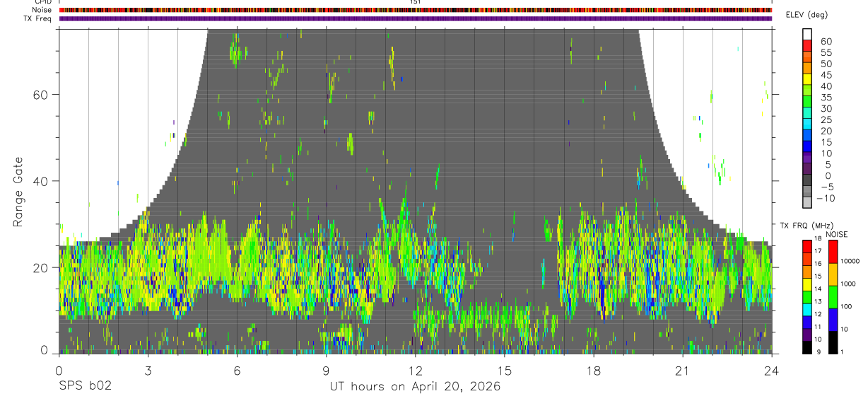The height and width of the screenshot is (401, 868).
Task: Select the cyan swatch in TX FRQ legend
Action: point(807,311)
